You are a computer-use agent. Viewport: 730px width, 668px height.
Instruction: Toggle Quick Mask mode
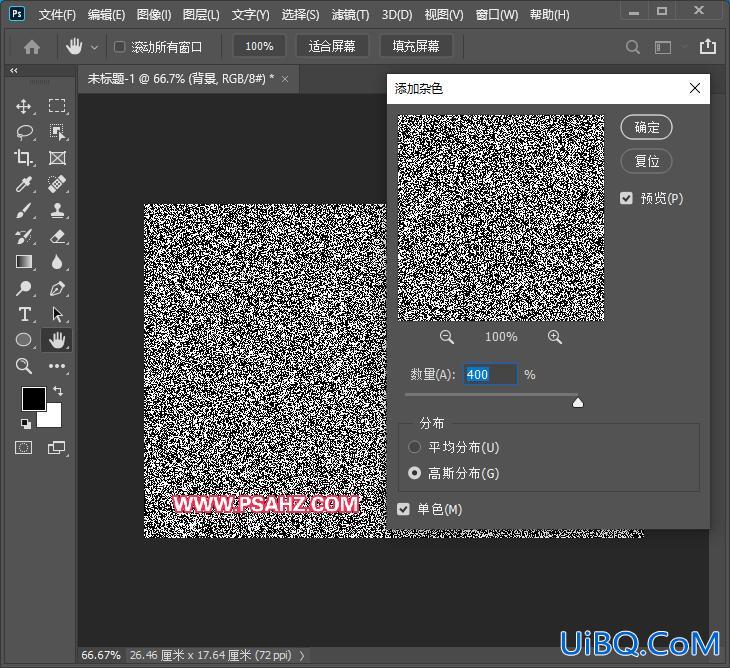click(23, 448)
